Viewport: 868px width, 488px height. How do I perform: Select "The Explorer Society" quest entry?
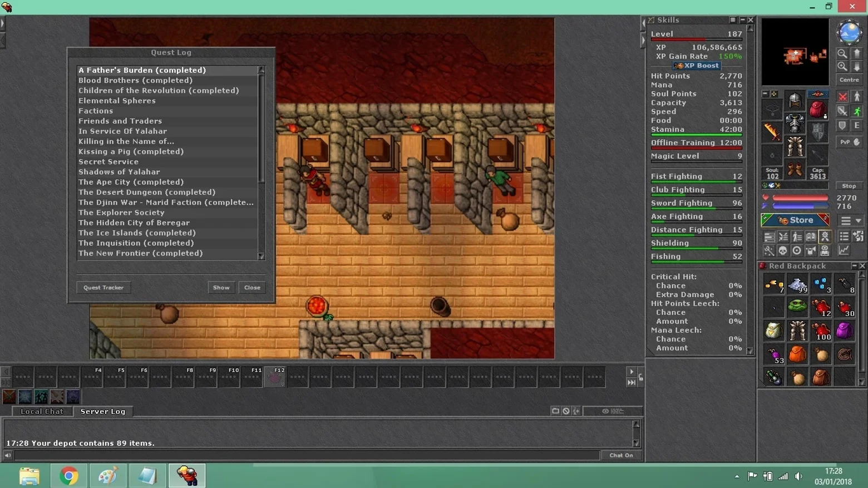[167, 213]
